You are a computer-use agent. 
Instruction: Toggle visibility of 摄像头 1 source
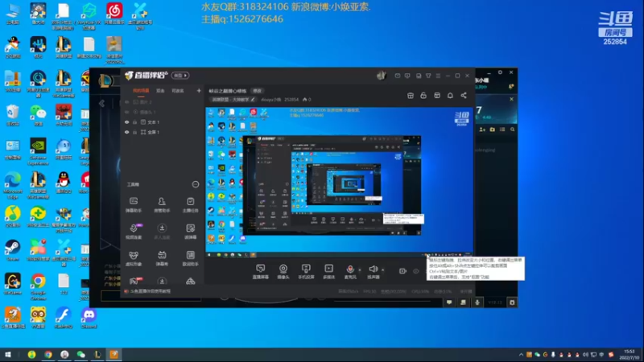pyautogui.click(x=127, y=112)
